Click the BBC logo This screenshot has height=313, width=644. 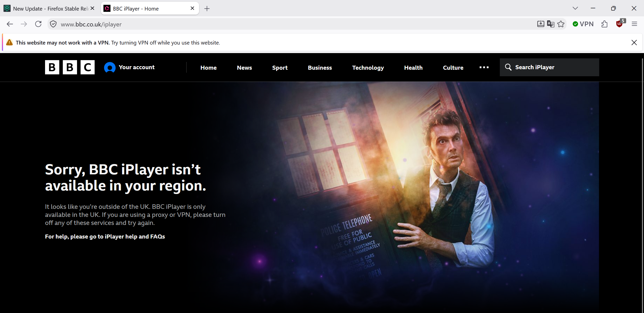(70, 67)
